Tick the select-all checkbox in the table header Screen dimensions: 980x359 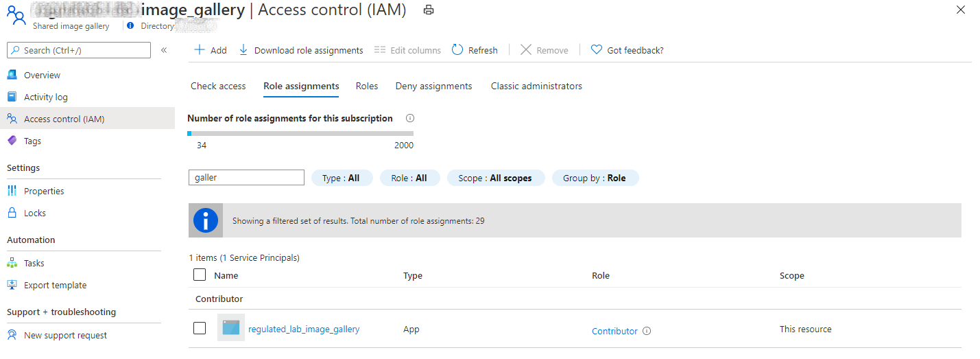200,275
